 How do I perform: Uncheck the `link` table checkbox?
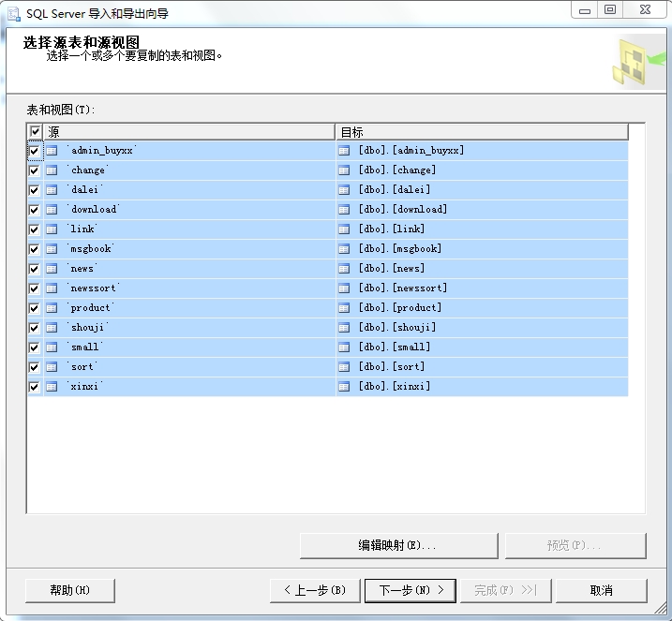[35, 229]
